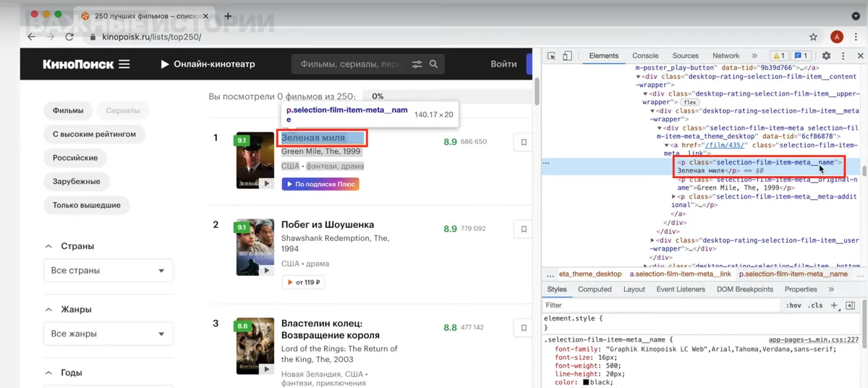Image resolution: width=868 pixels, height=388 pixels.
Task: Click the search filter sliders icon
Action: (417, 64)
